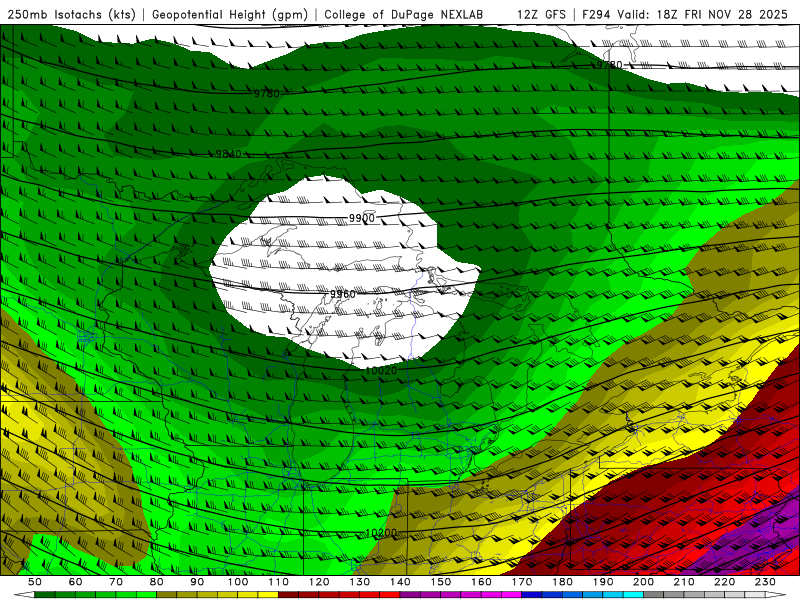Click the 100 value on the color scale
800x600 pixels.
(x=238, y=582)
